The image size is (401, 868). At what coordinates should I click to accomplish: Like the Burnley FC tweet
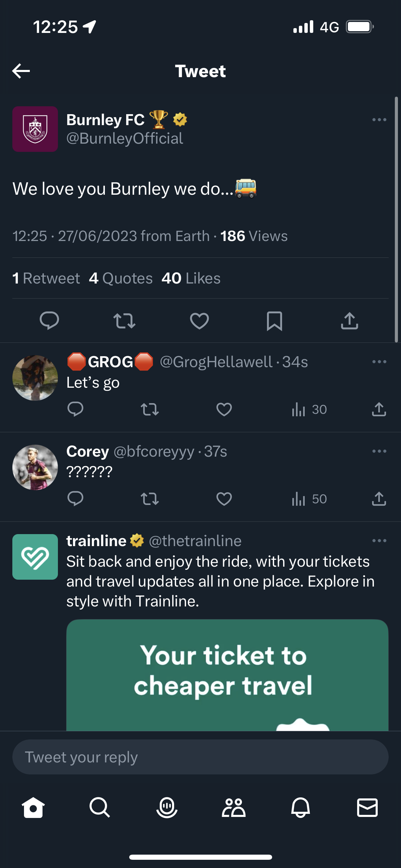click(x=199, y=321)
